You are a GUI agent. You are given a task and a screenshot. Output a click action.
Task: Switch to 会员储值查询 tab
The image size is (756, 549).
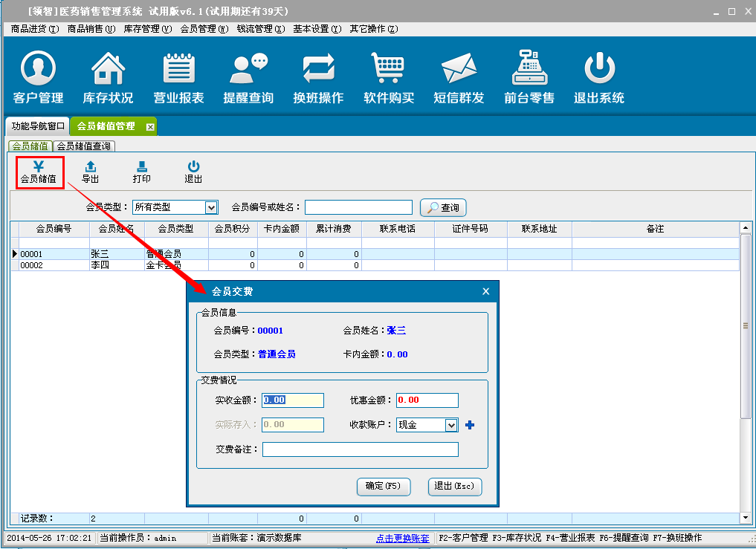[x=84, y=146]
